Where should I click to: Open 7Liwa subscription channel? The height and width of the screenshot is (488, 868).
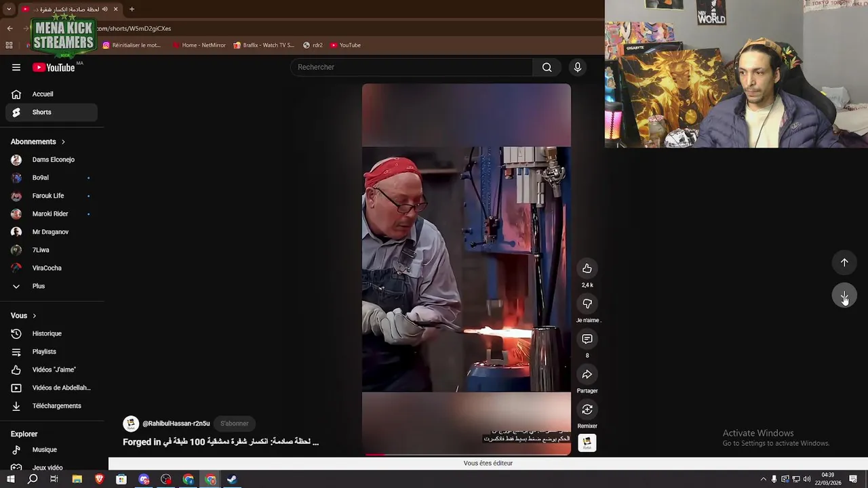click(x=52, y=250)
